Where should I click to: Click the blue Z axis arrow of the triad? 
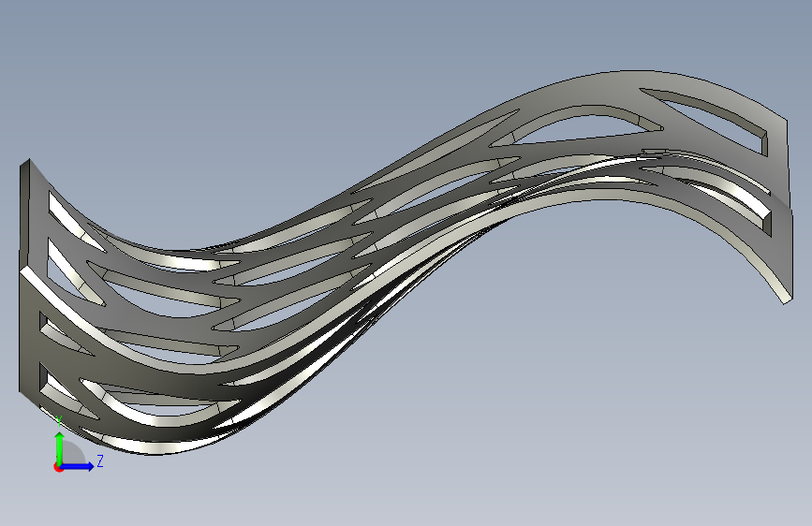click(78, 466)
